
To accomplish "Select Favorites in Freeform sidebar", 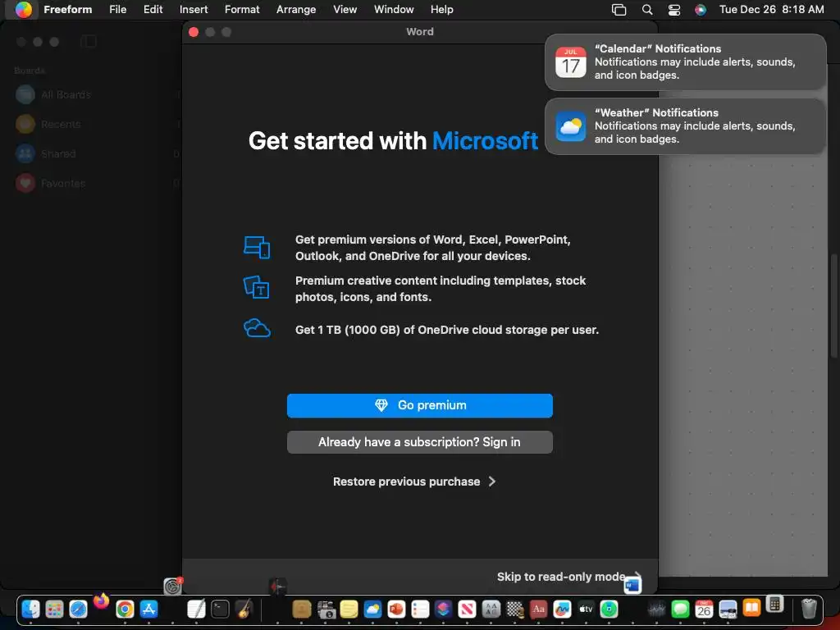I will click(63, 183).
